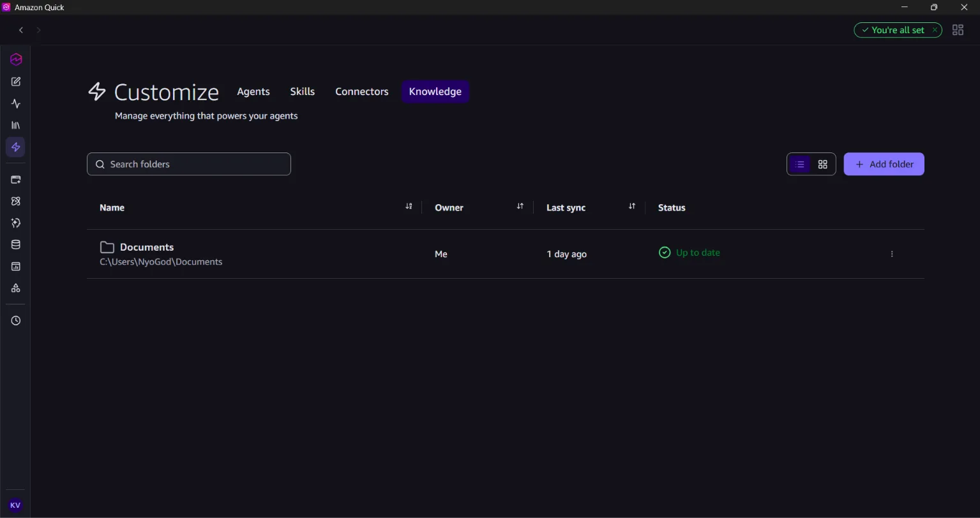Switch to grid view
The height and width of the screenshot is (518, 980).
pyautogui.click(x=823, y=164)
